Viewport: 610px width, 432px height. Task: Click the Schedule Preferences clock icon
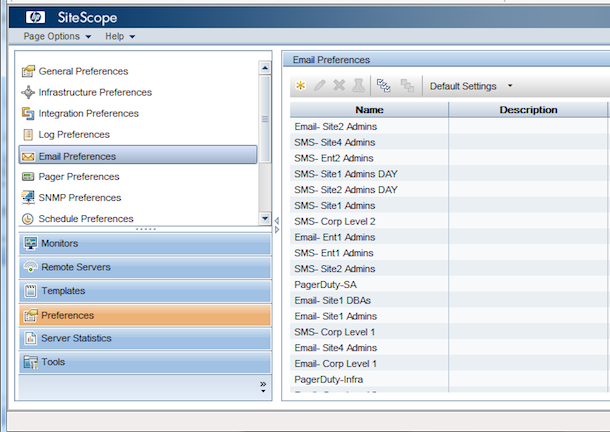pyautogui.click(x=28, y=219)
